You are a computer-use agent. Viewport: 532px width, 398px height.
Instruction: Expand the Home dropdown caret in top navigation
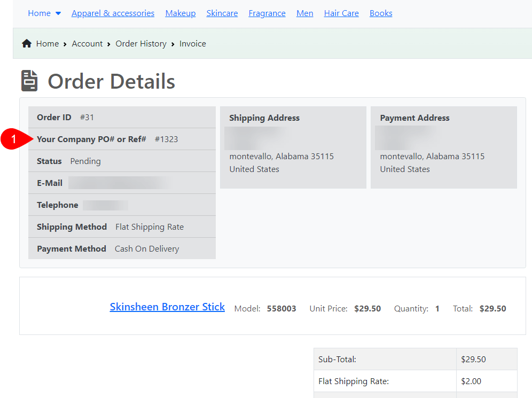(x=58, y=13)
